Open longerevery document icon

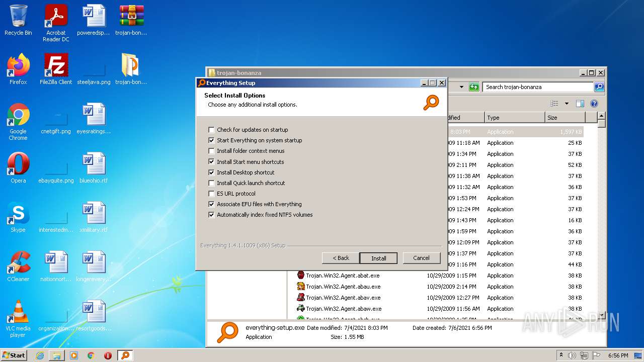pyautogui.click(x=94, y=266)
